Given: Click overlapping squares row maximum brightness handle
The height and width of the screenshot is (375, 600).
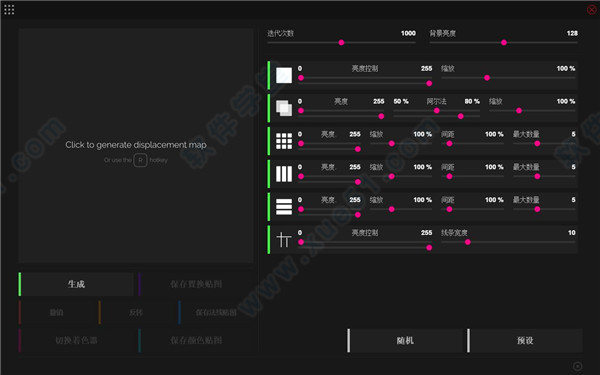Looking at the screenshot, I should 381,116.
